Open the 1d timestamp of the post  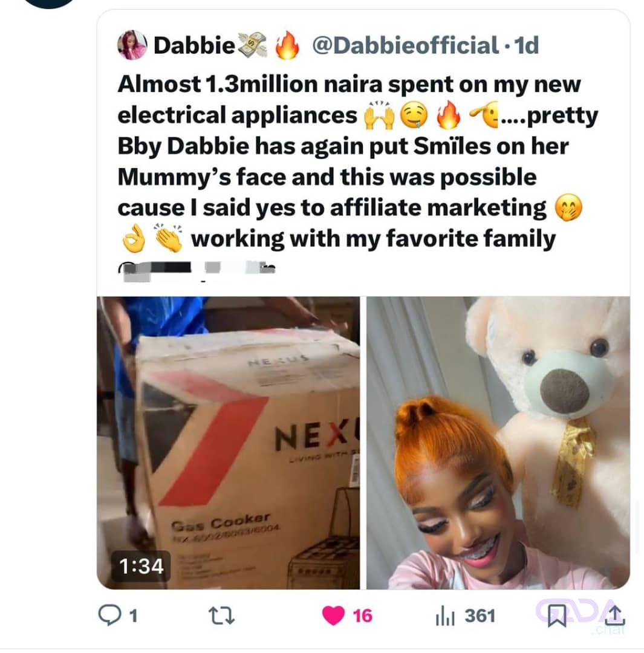coord(527,45)
